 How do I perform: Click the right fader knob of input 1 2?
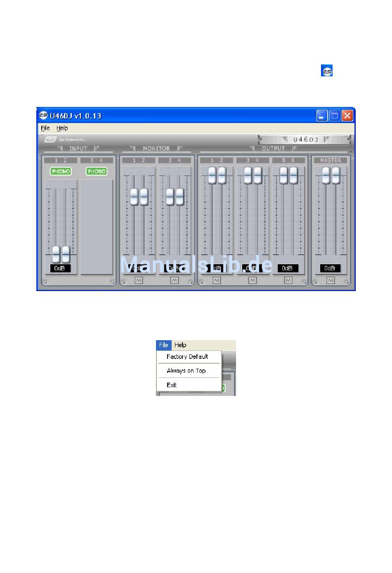click(66, 254)
